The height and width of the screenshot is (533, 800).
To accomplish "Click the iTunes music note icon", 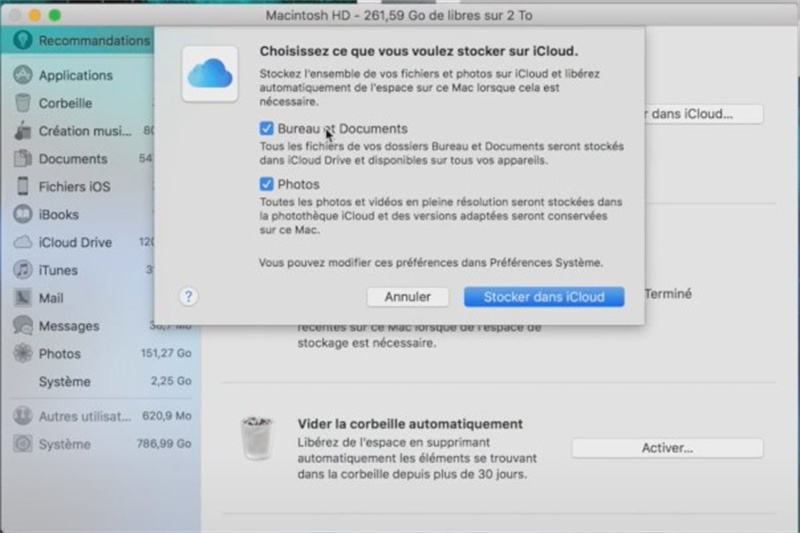I will tap(22, 270).
